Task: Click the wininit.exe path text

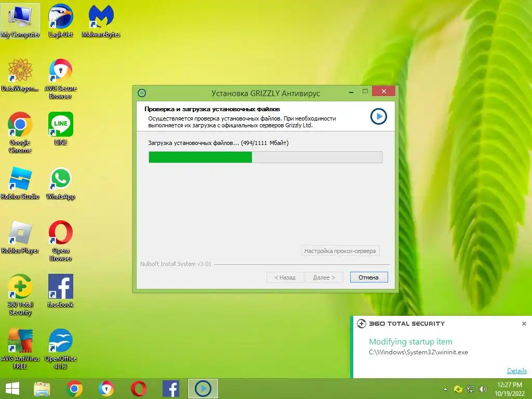Action: [x=418, y=352]
